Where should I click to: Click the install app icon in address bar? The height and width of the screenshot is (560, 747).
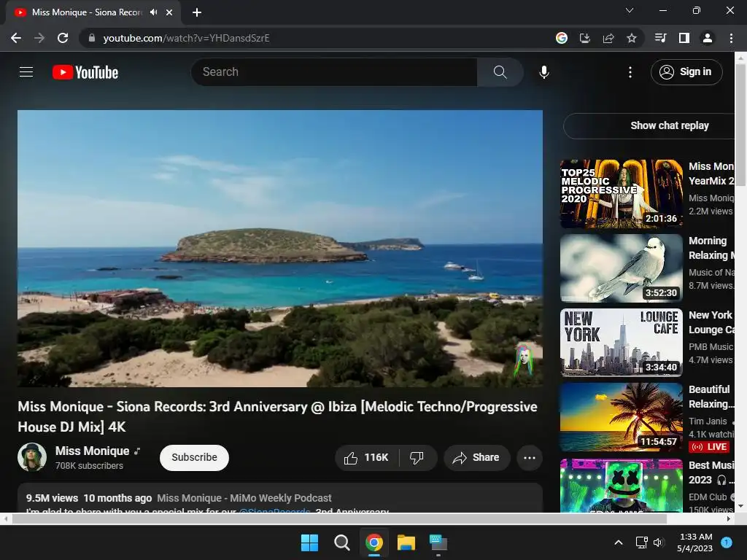coord(585,38)
